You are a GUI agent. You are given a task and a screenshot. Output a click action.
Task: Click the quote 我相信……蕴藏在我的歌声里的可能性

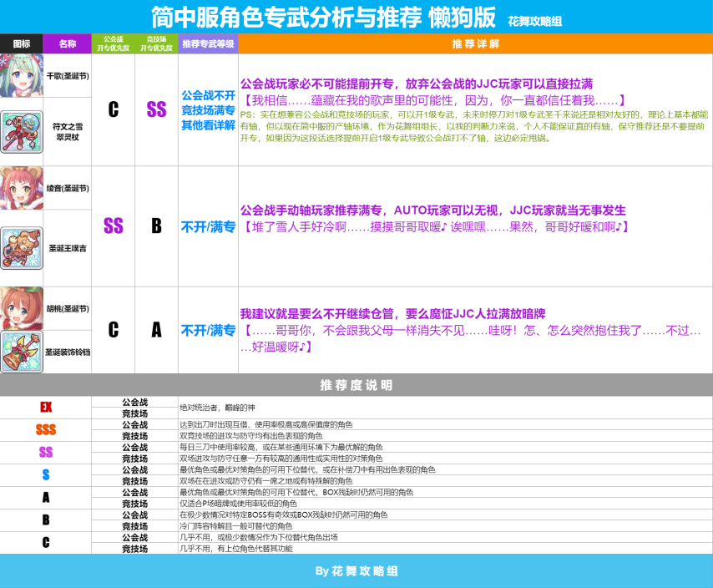pos(434,100)
